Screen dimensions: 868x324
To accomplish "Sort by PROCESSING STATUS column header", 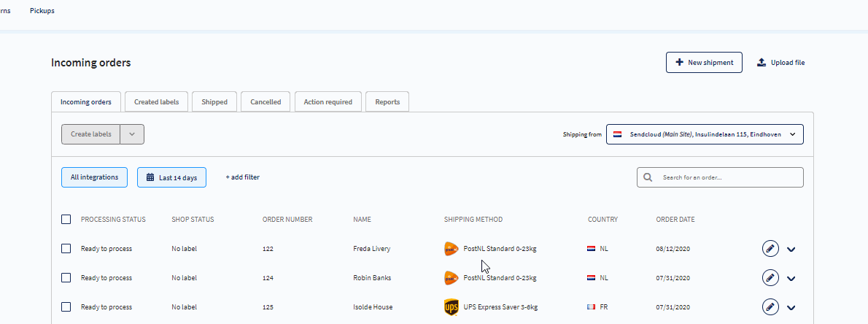I will pos(113,220).
